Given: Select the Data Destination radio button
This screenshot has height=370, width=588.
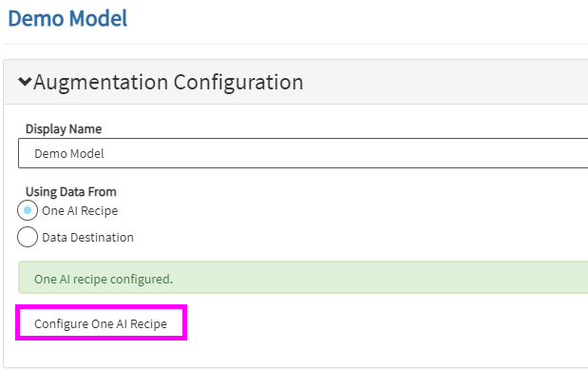Looking at the screenshot, I should (28, 237).
